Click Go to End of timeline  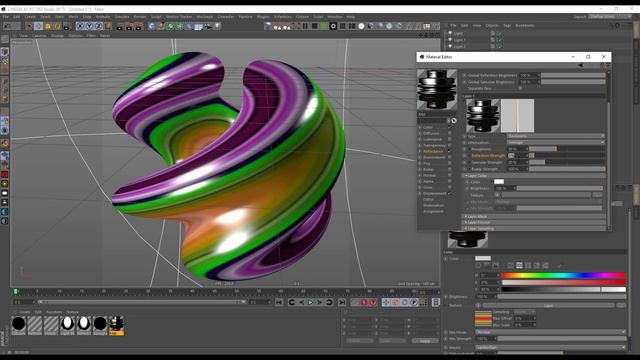pyautogui.click(x=342, y=302)
